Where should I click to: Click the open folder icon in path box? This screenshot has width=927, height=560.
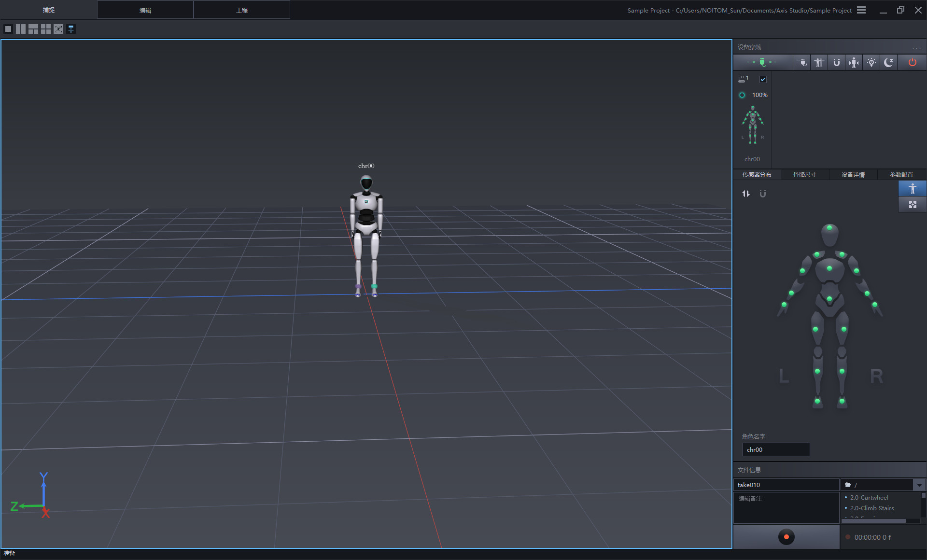[x=848, y=485]
